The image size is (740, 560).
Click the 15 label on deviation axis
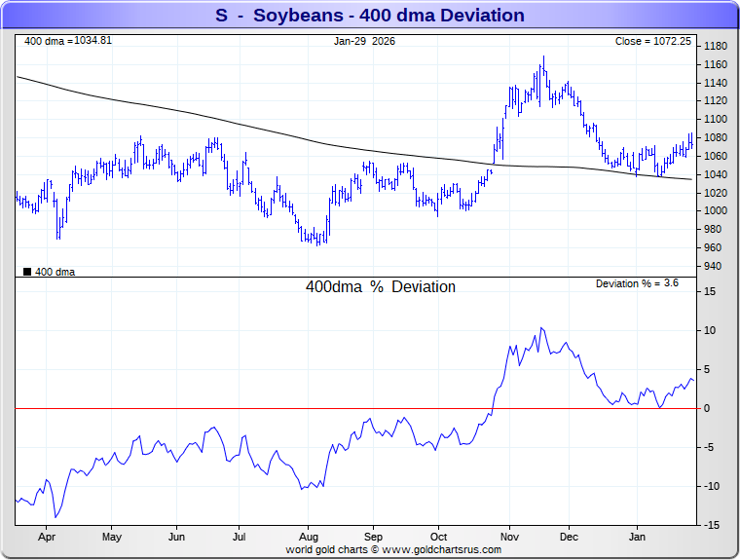click(710, 291)
